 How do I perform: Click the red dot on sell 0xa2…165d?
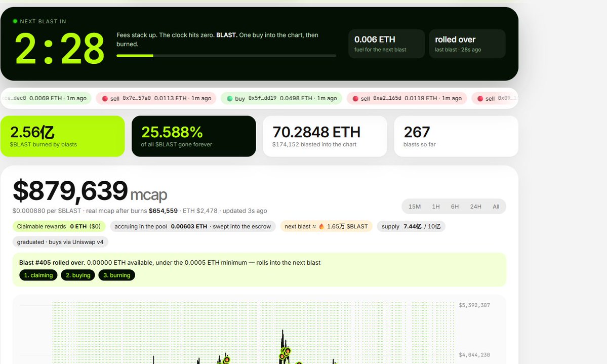(355, 98)
